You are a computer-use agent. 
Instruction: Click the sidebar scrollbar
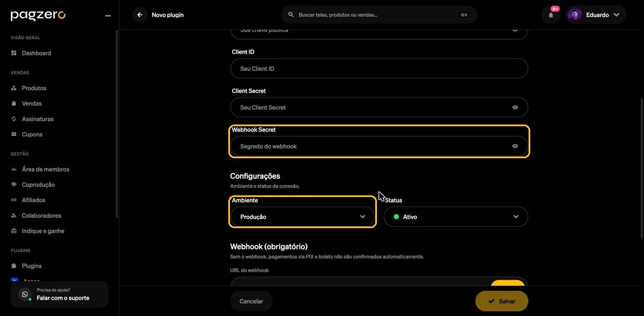pos(117,124)
